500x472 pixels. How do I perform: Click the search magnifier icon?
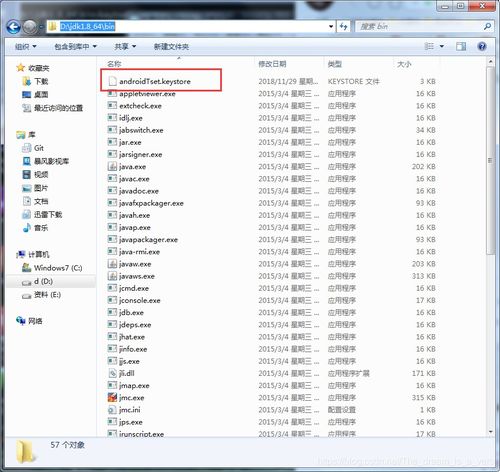coord(487,26)
